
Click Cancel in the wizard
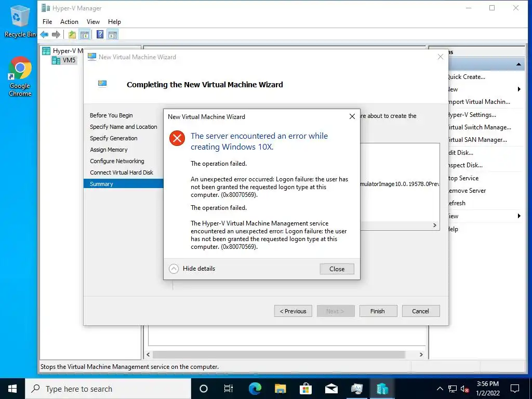click(x=420, y=311)
